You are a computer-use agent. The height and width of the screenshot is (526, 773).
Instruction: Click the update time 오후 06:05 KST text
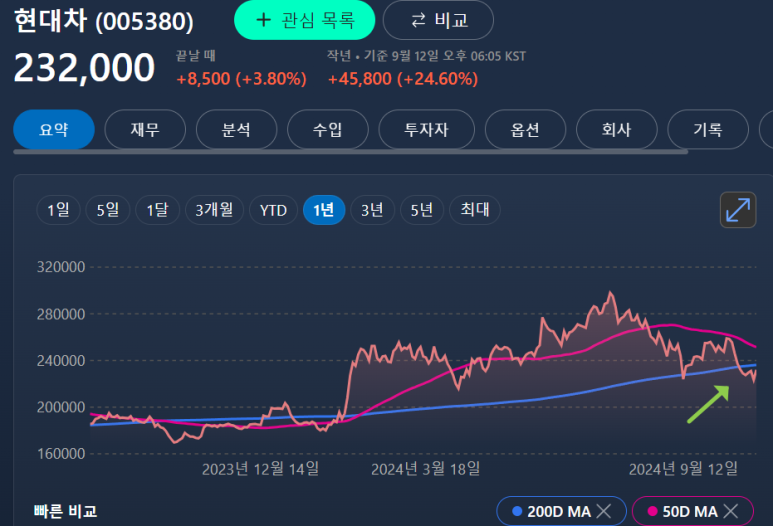[485, 56]
